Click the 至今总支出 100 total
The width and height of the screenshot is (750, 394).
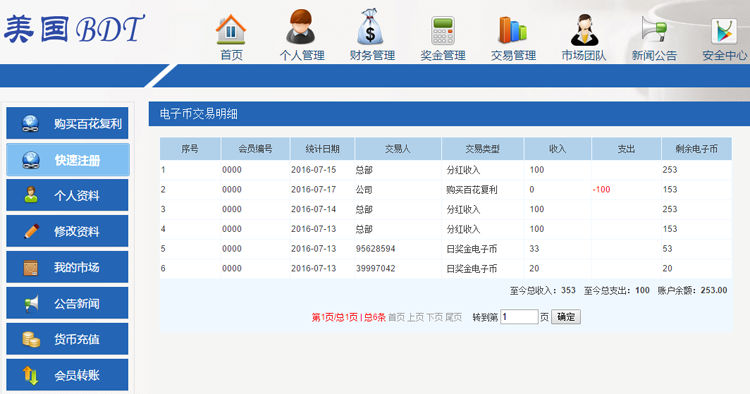coord(617,290)
